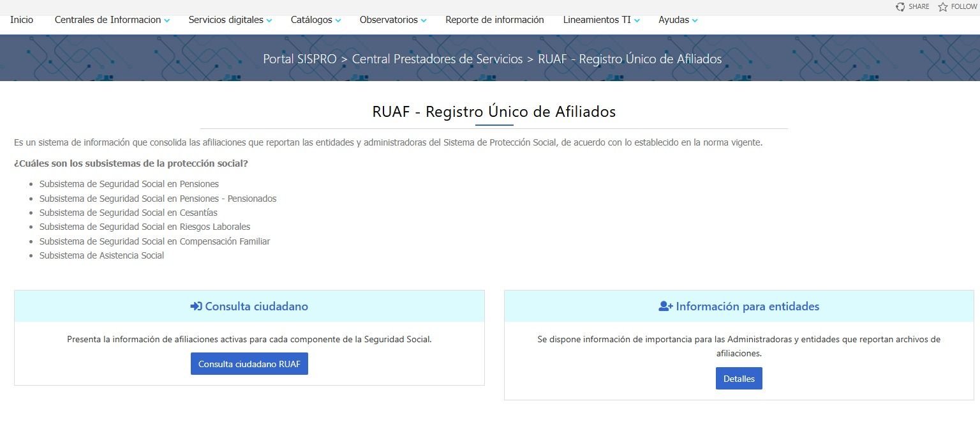Viewport: 980px width, 431px height.
Task: Select Inicio in the menu bar
Action: pyautogui.click(x=21, y=20)
